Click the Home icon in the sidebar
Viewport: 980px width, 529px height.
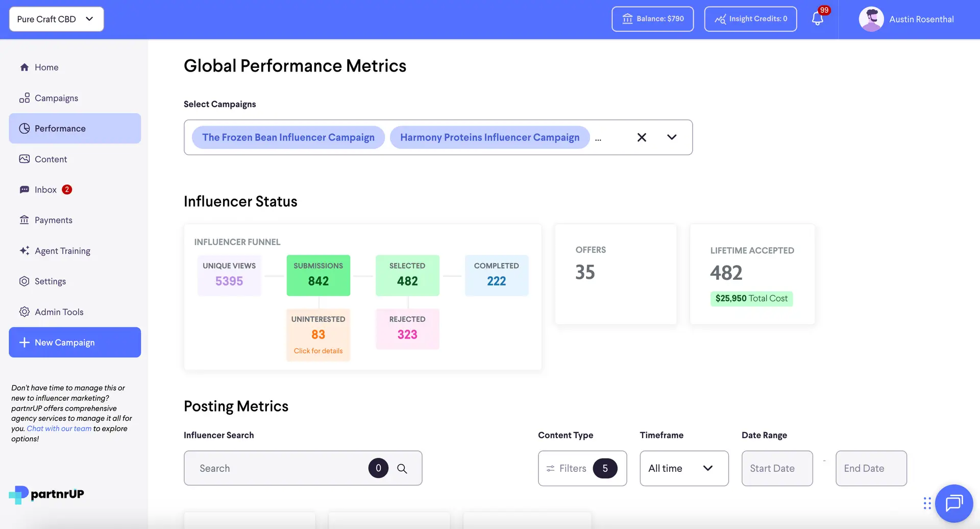24,67
